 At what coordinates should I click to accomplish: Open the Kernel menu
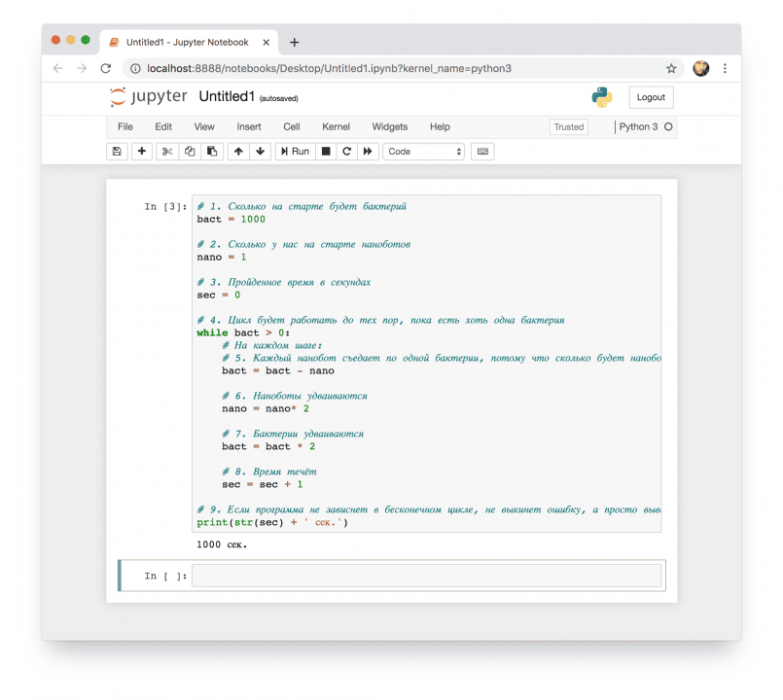pos(336,126)
